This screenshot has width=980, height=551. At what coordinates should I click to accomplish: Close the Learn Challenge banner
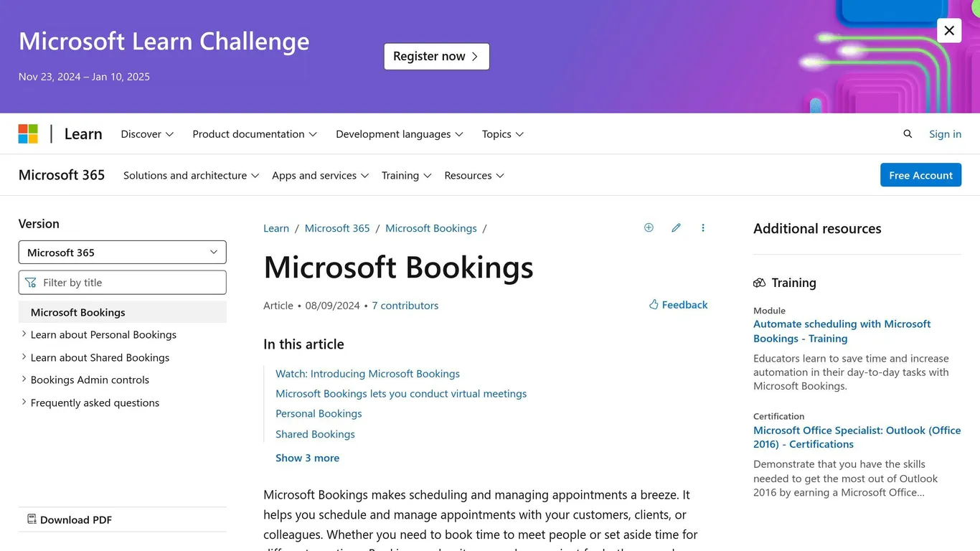[949, 30]
